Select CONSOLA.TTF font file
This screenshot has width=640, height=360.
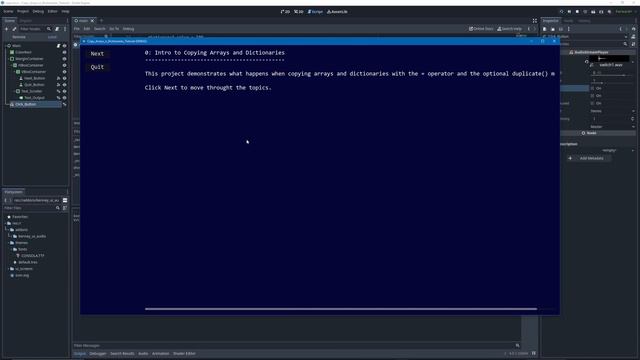tap(33, 256)
